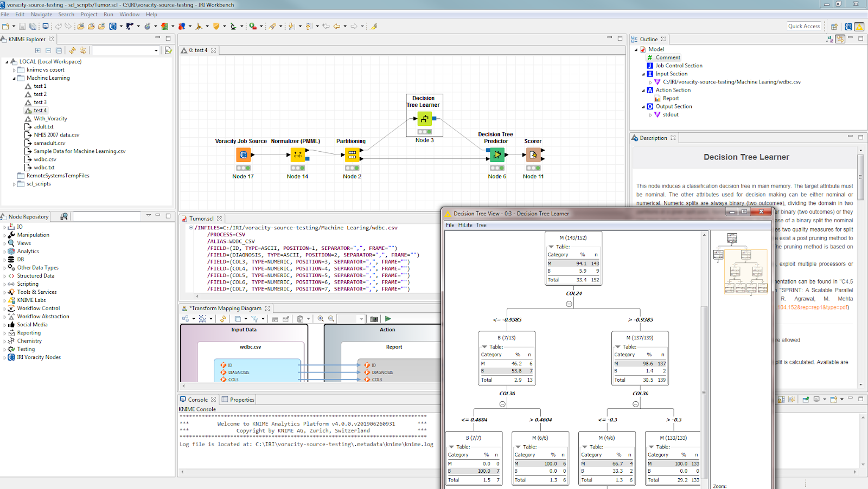Open zoom level combo box in diagram toolbar
Image resolution: width=868 pixels, height=489 pixels.
pyautogui.click(x=351, y=319)
